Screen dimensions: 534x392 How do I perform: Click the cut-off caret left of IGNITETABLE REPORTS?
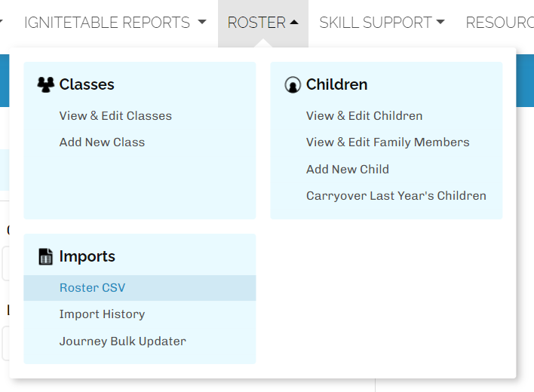coord(2,23)
